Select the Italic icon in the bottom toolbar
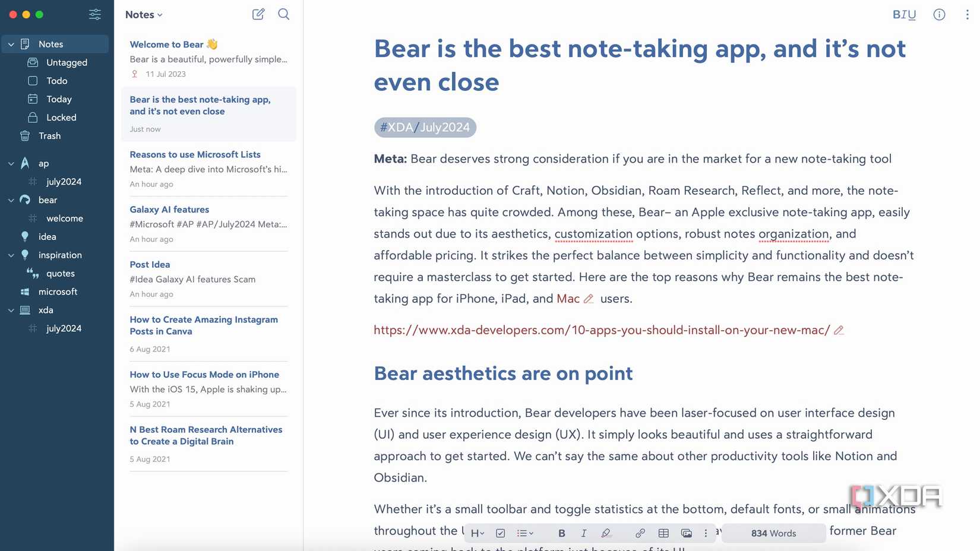The width and height of the screenshot is (980, 551). [583, 533]
